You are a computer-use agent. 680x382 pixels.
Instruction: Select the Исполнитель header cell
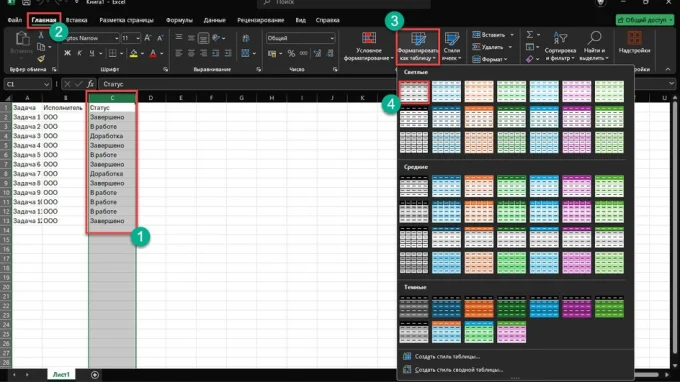point(65,108)
